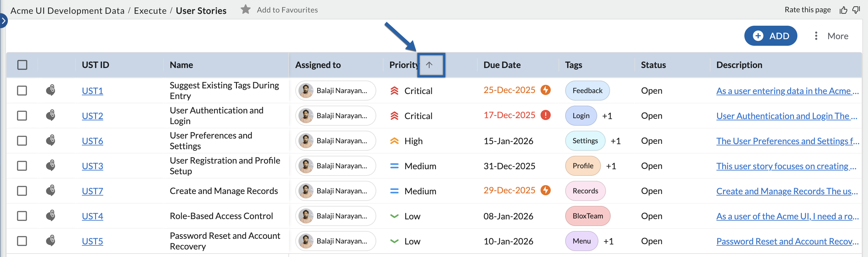Click the BloxTeam red tag
This screenshot has width=868, height=257.
(587, 216)
